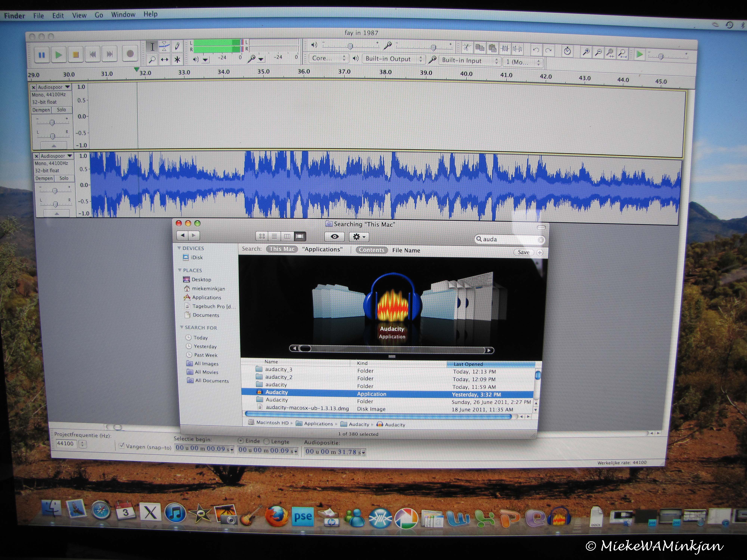Select the Draw (pencil) tool

pos(177,46)
